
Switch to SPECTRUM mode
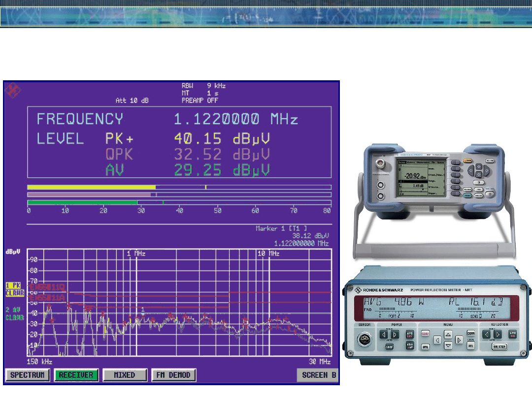pos(28,375)
